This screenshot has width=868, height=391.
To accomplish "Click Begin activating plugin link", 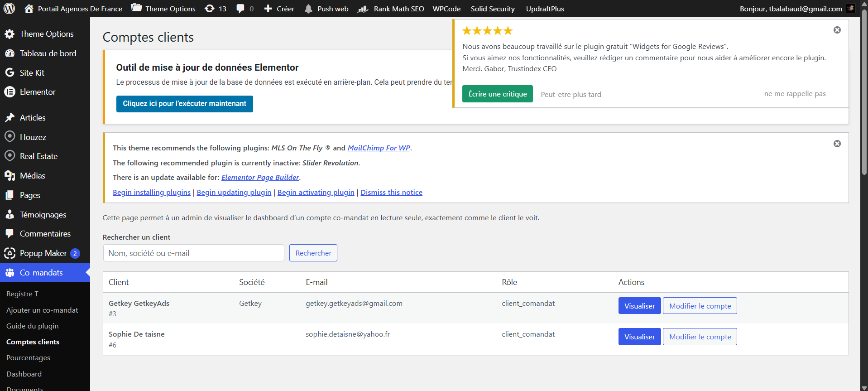I will click(x=316, y=193).
